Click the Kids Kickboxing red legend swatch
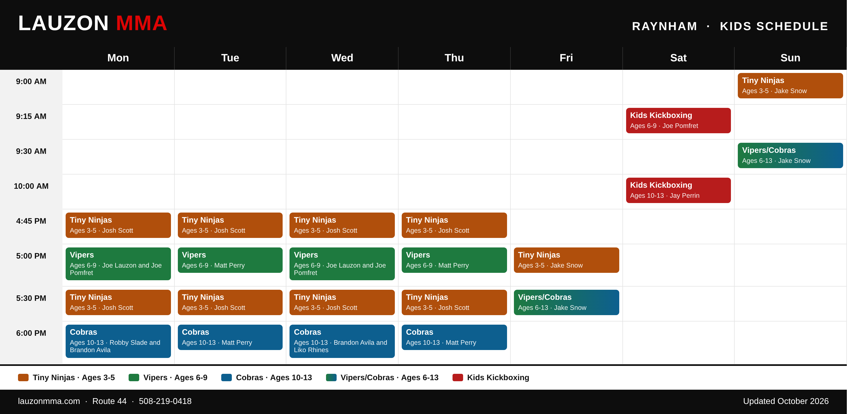 click(458, 378)
